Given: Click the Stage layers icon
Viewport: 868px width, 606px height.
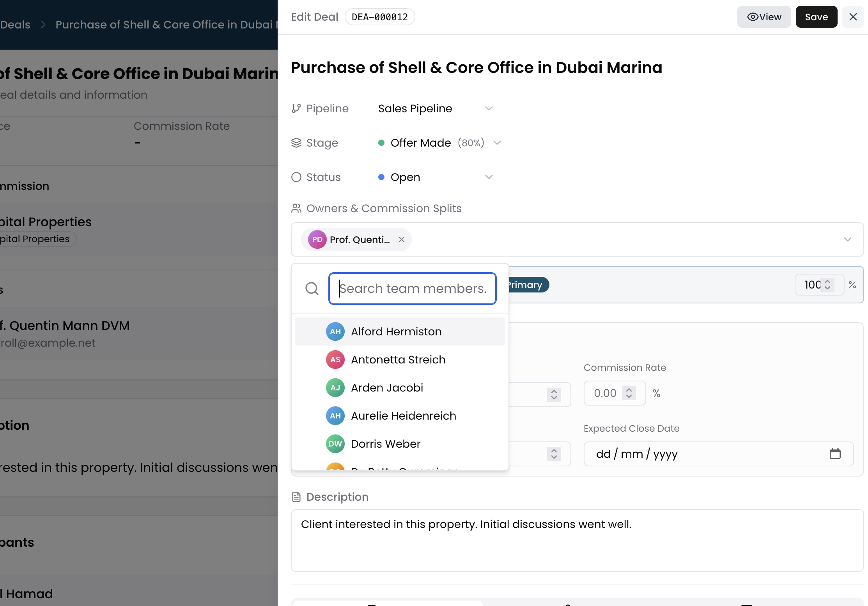Looking at the screenshot, I should point(296,143).
